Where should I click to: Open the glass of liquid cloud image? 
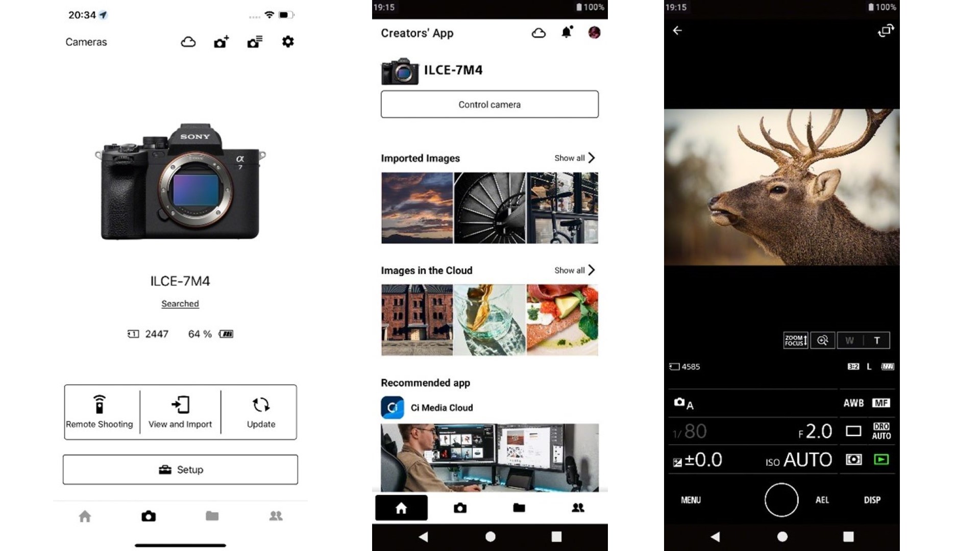[x=489, y=320]
